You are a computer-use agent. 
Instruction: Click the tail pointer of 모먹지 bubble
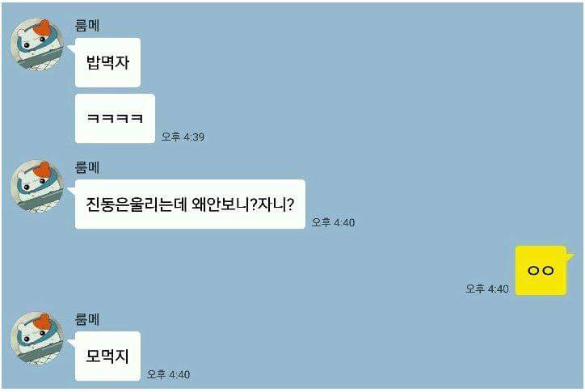(x=71, y=343)
